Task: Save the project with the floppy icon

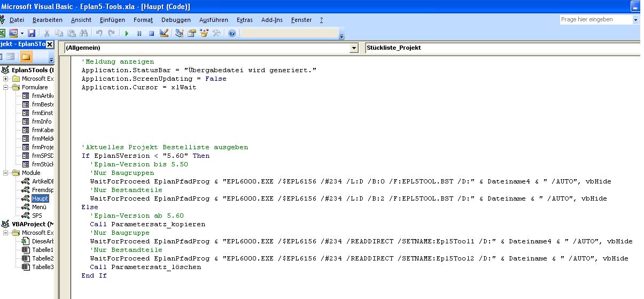Action: (x=32, y=33)
